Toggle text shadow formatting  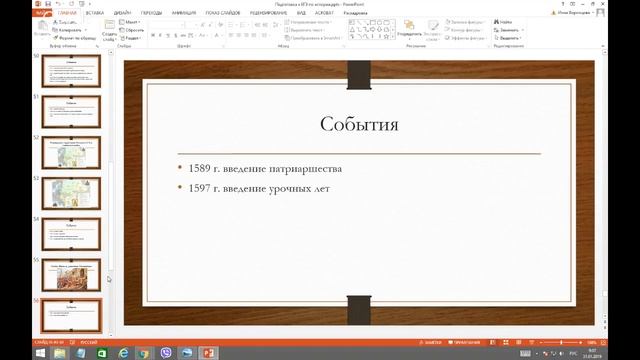click(x=176, y=36)
